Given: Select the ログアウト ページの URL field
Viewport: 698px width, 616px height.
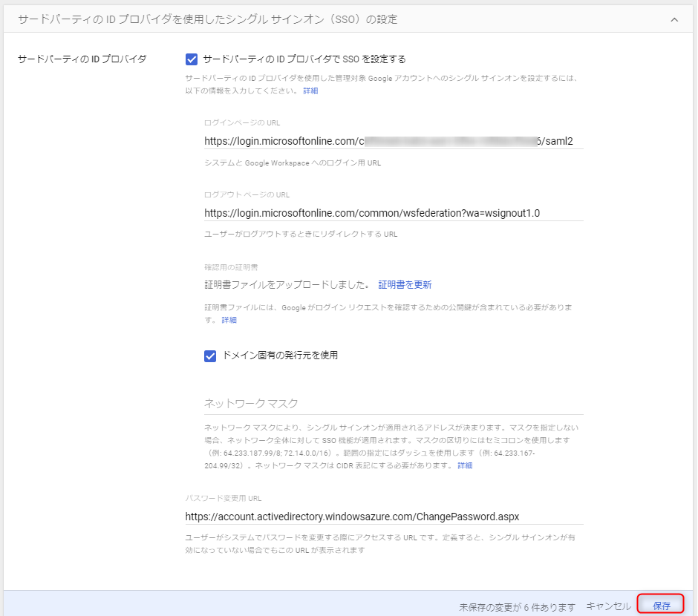Looking at the screenshot, I should click(x=371, y=213).
